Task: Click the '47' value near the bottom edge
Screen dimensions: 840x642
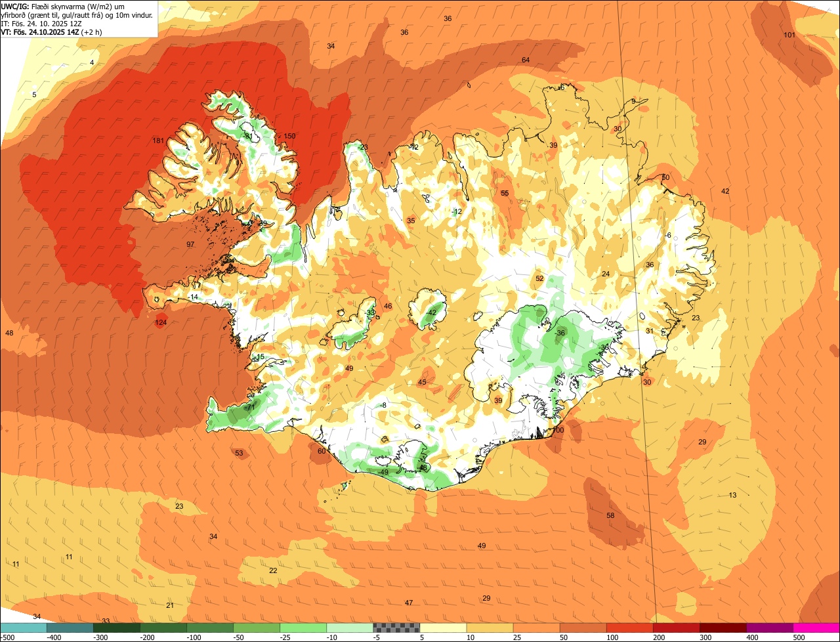Action: 409,603
